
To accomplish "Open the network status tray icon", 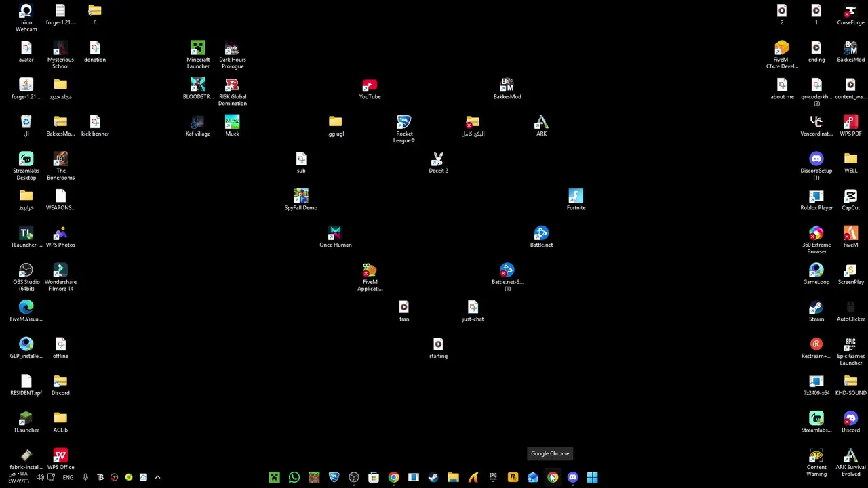I will pyautogui.click(x=51, y=477).
